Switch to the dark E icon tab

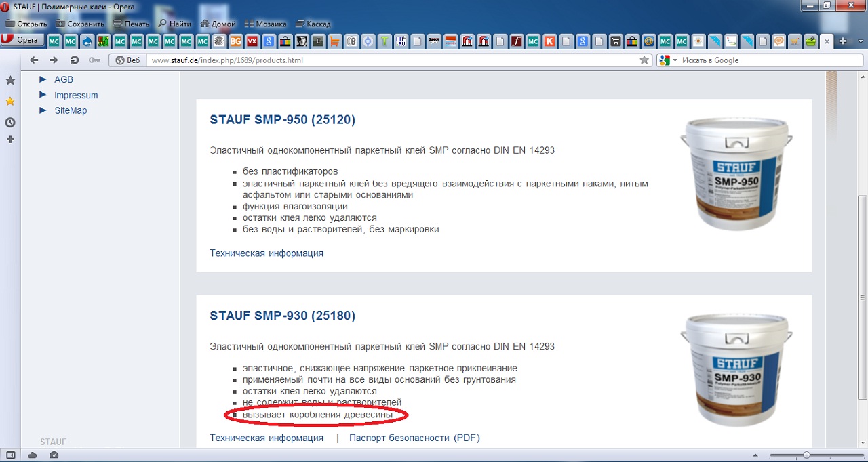pyautogui.click(x=318, y=41)
